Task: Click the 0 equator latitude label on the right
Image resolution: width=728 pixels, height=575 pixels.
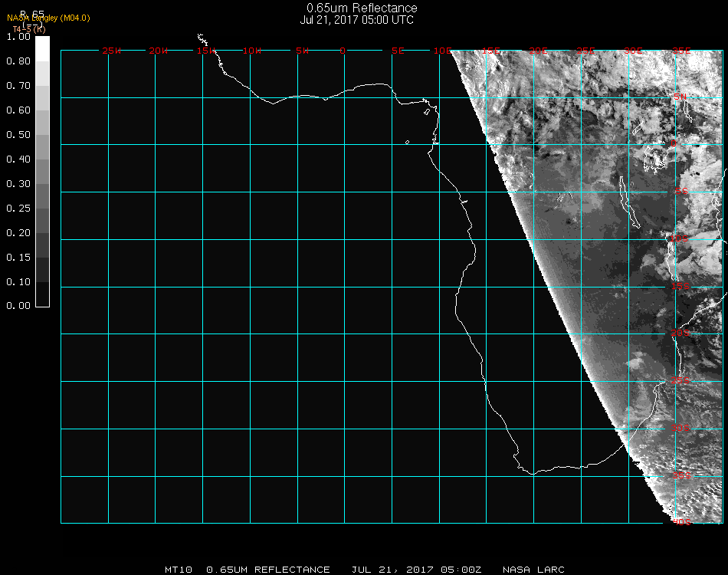Action: click(674, 143)
